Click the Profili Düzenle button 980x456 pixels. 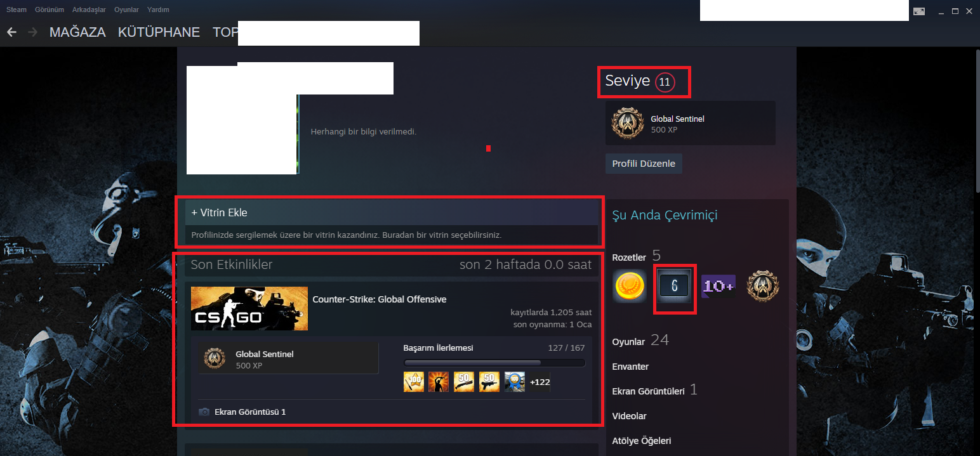pos(643,163)
